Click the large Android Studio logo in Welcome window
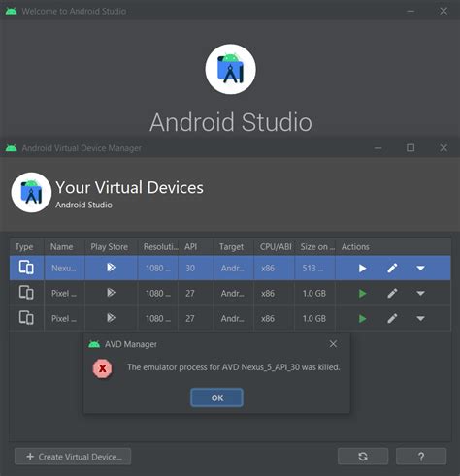Viewport: 460px width, 476px height. 230,69
